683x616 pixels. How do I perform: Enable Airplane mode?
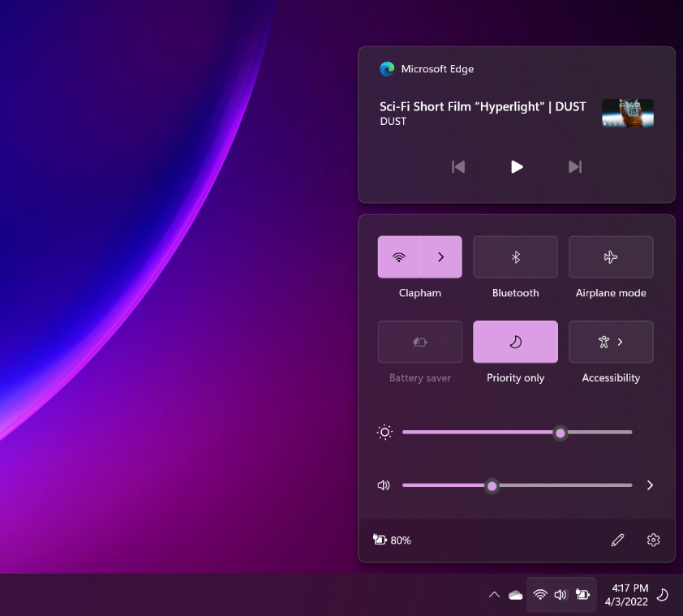(611, 257)
